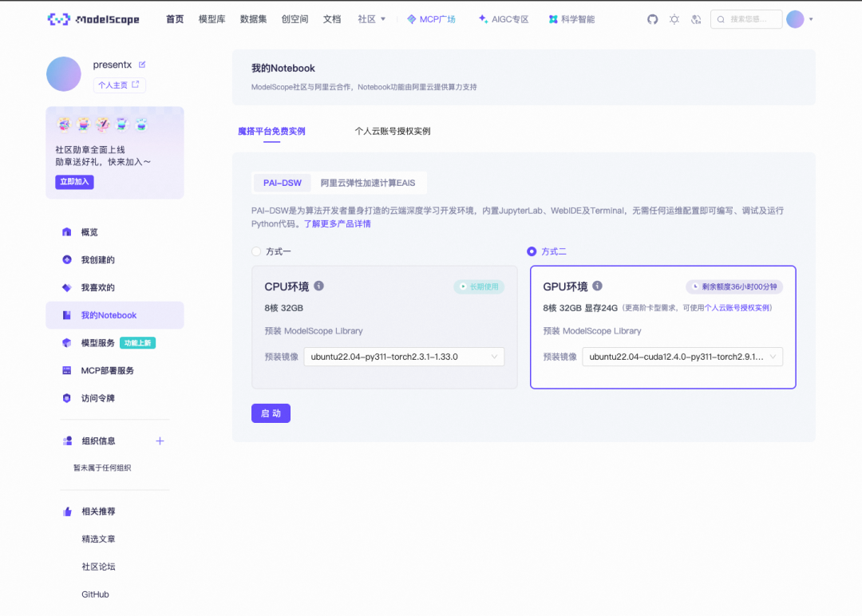This screenshot has height=616, width=862.
Task: Follow the 个人云账号授权实例 link in GPU card
Action: tap(737, 308)
